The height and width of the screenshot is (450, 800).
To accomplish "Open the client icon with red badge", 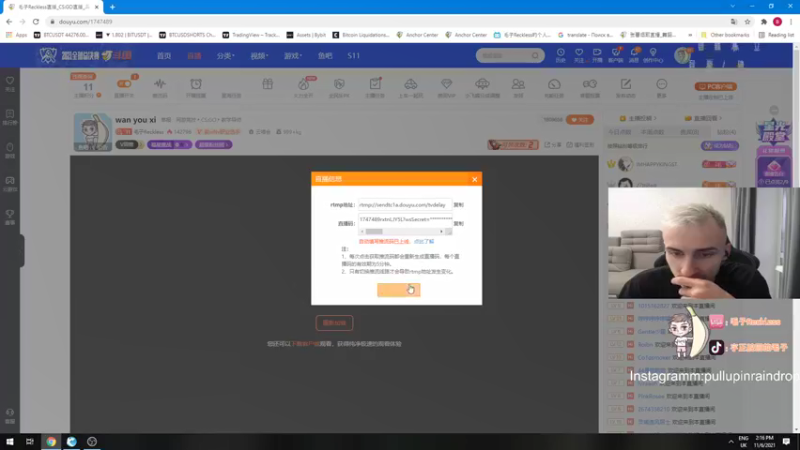I will 616,55.
